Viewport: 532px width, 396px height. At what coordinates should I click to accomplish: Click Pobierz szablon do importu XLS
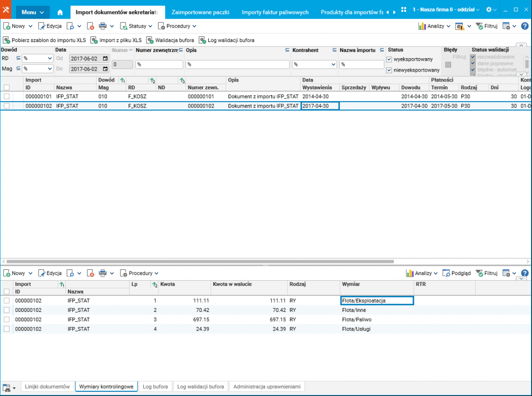45,40
